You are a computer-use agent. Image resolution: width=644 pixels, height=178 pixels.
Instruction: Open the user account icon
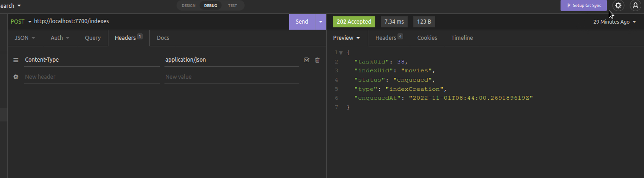click(x=635, y=6)
